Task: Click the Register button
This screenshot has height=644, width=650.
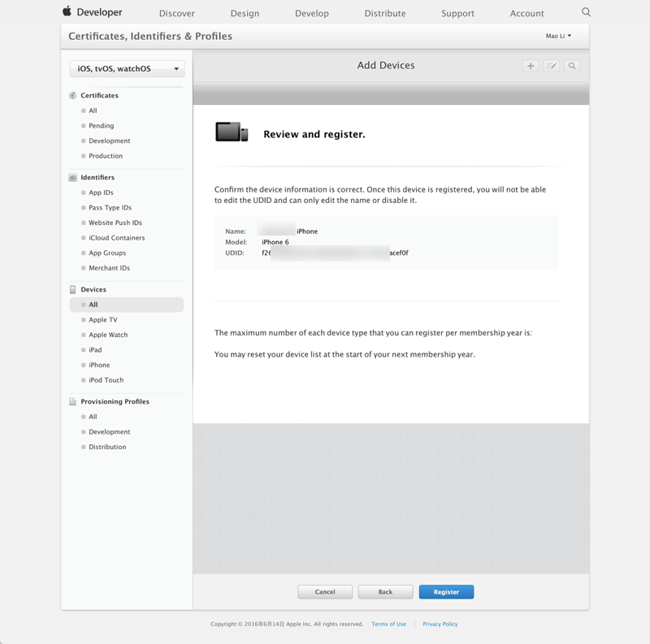Action: 446,592
